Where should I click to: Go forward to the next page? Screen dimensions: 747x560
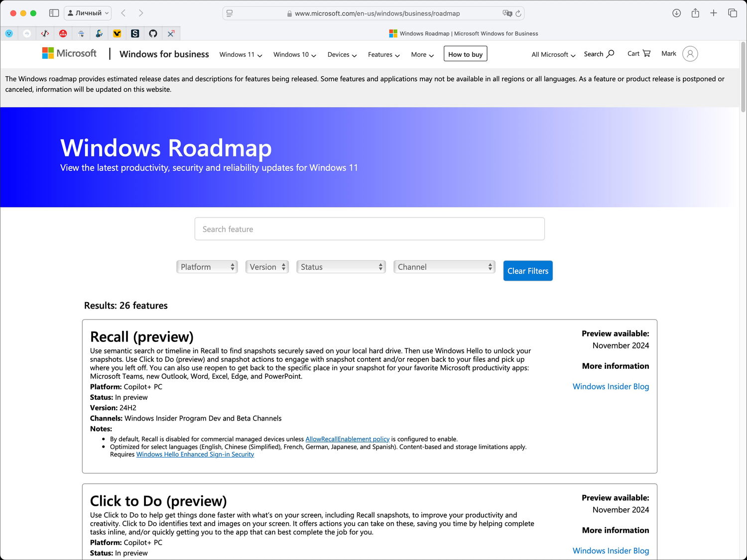coord(141,13)
